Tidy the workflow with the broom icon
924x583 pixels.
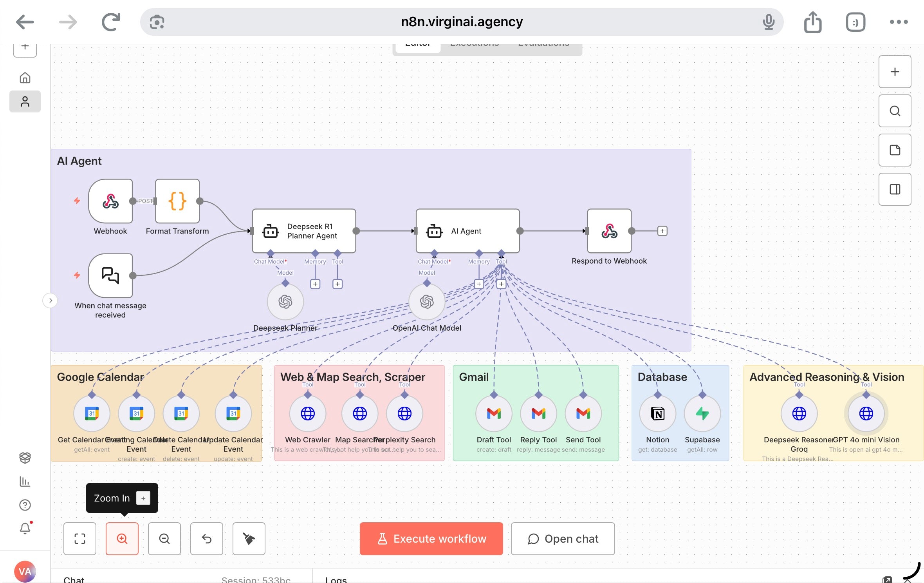[249, 539]
